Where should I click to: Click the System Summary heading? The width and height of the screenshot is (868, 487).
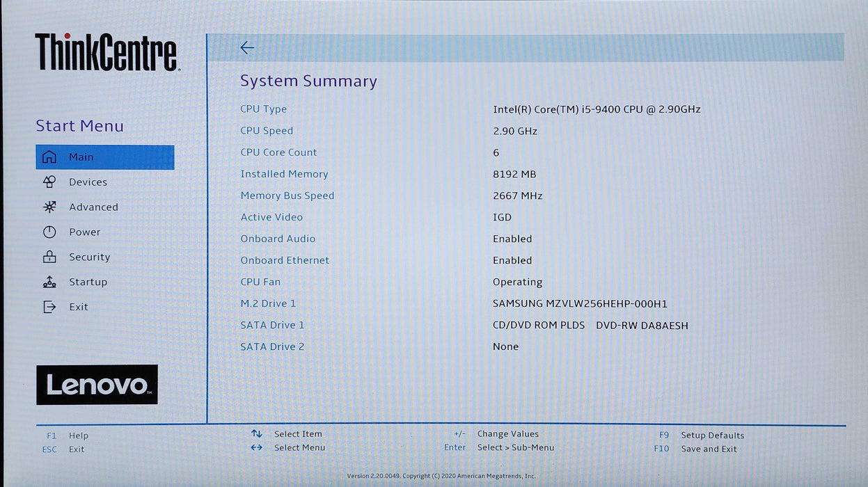(x=308, y=81)
